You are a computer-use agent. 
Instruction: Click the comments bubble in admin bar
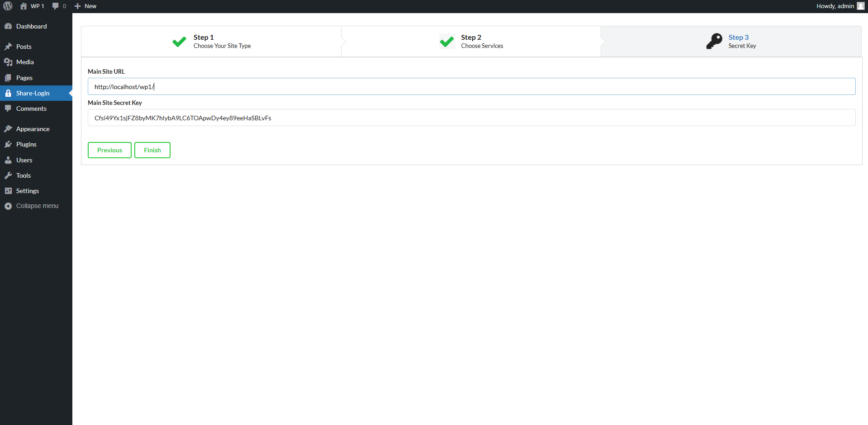[55, 6]
